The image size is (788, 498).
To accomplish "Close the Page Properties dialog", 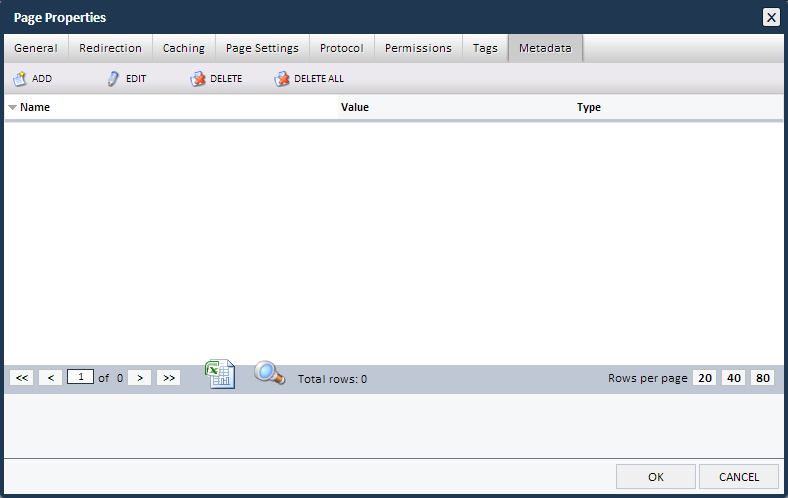I will pyautogui.click(x=771, y=17).
